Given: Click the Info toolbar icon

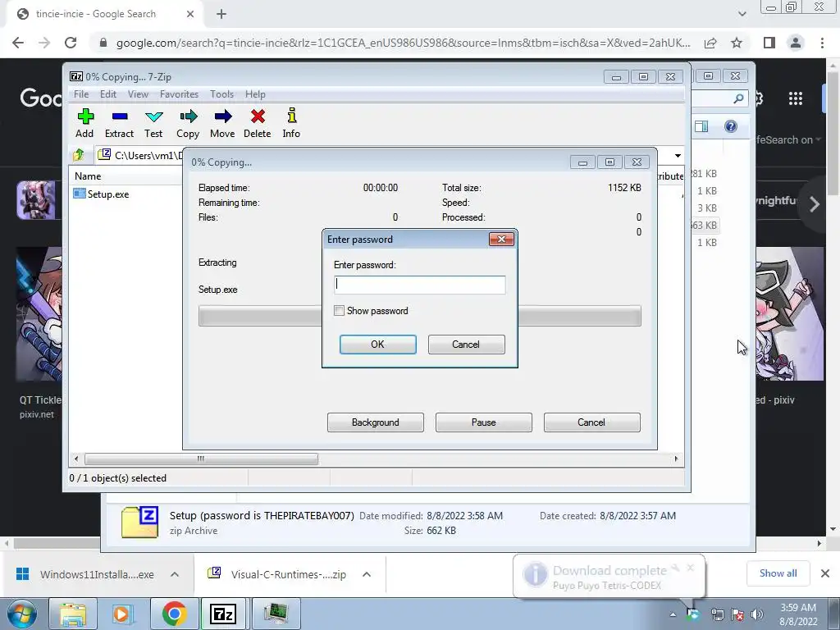Looking at the screenshot, I should tap(292, 116).
